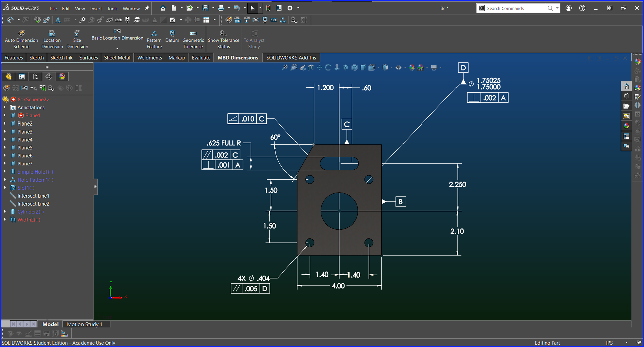Open the File menu
The height and width of the screenshot is (347, 644).
[x=53, y=9]
